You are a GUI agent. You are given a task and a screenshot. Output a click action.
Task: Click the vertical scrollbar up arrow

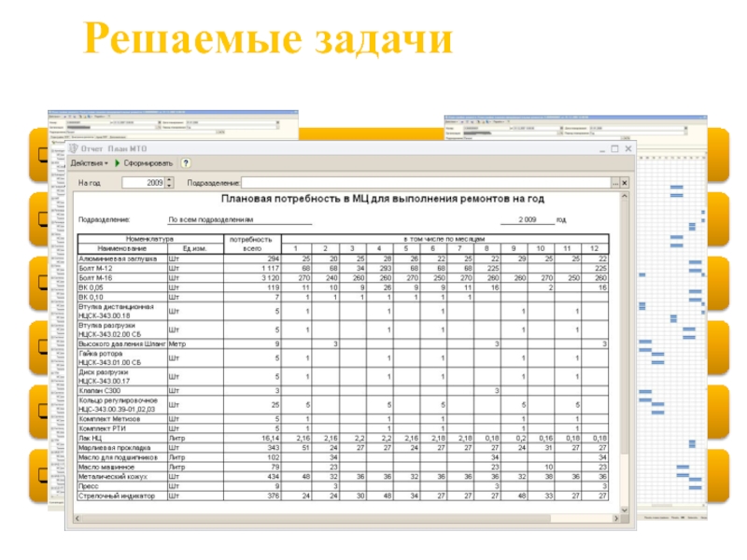point(625,196)
